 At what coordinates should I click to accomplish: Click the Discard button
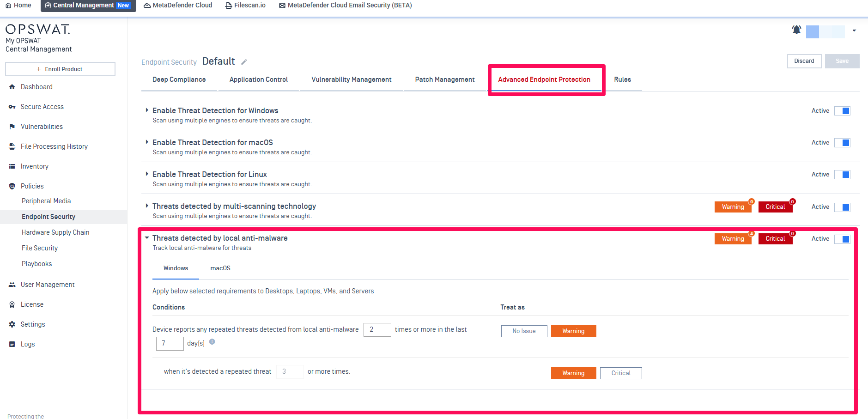click(x=804, y=61)
